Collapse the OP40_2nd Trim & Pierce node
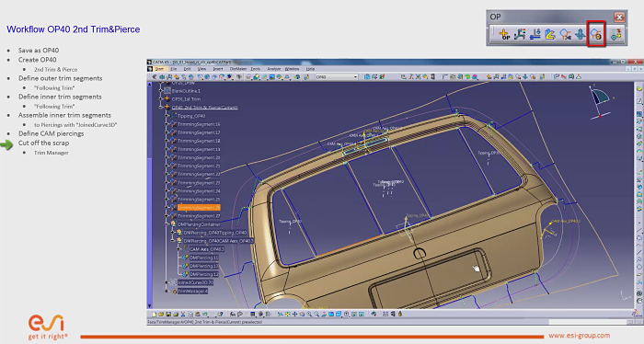 [161, 108]
